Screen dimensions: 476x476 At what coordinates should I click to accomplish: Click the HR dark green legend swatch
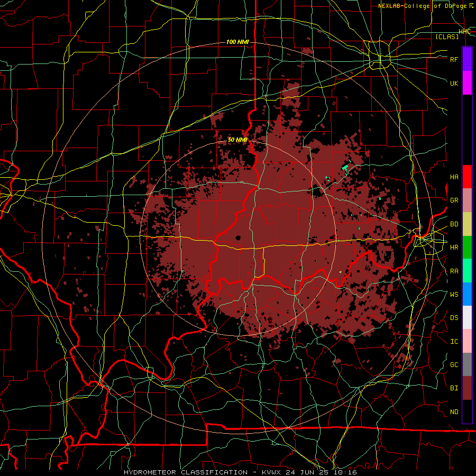click(467, 248)
